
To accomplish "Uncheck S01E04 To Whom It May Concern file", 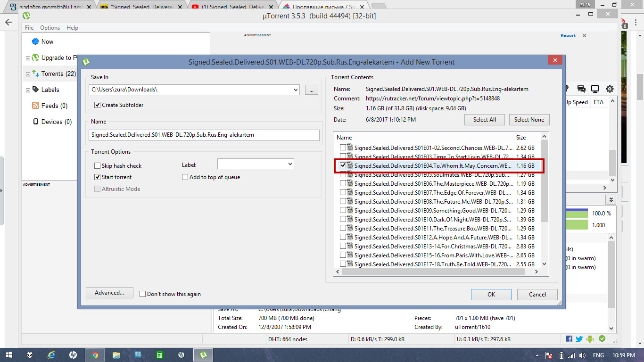I will (343, 165).
